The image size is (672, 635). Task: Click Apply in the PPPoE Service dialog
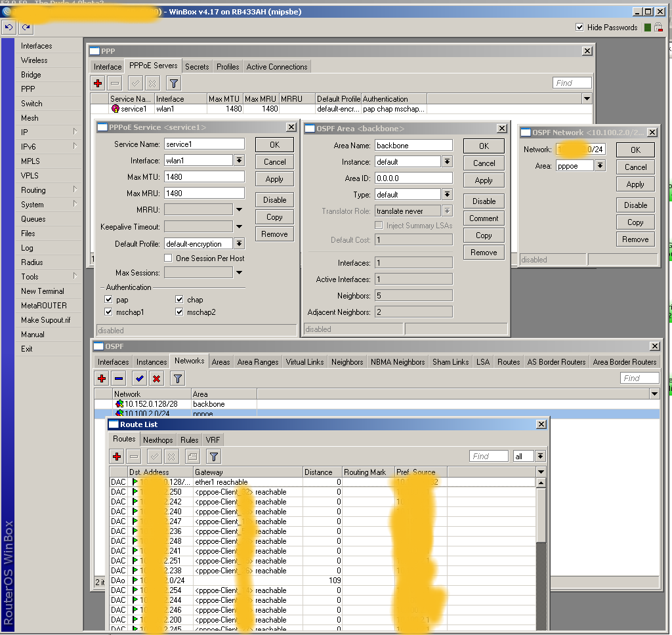tap(274, 179)
